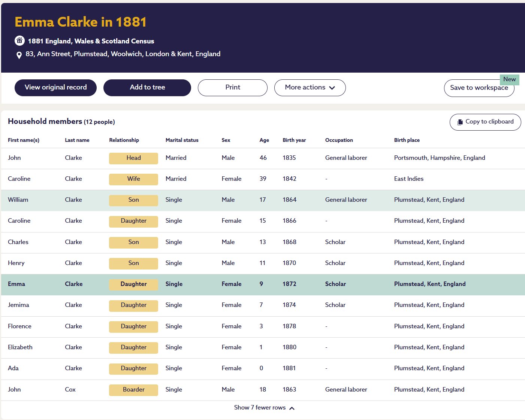Click the Occupation column header

coord(339,140)
